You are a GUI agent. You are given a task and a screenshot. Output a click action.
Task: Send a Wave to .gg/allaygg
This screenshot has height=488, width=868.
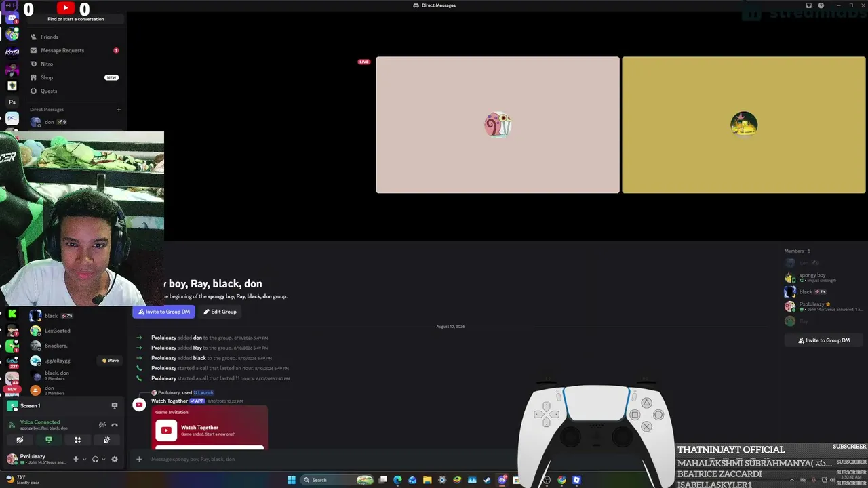pos(110,361)
